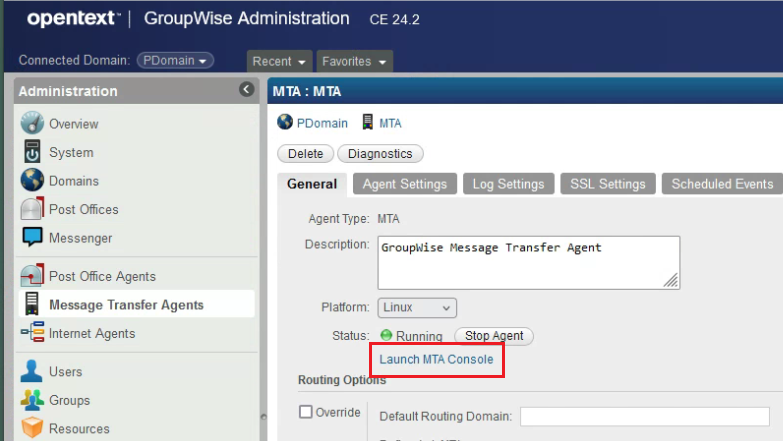The width and height of the screenshot is (783, 441).
Task: Open Resources in the sidebar
Action: (79, 429)
